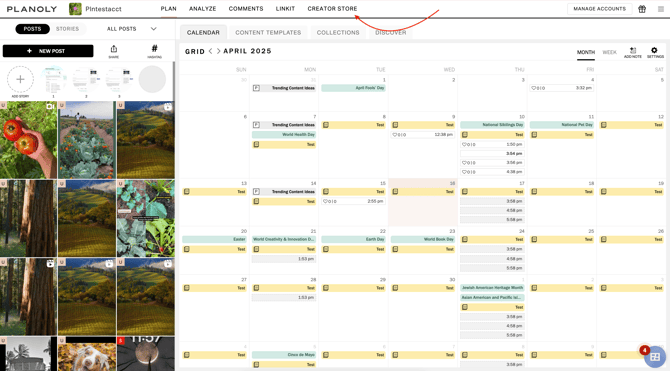The height and width of the screenshot is (371, 670).
Task: Go to next month arrow
Action: (218, 51)
